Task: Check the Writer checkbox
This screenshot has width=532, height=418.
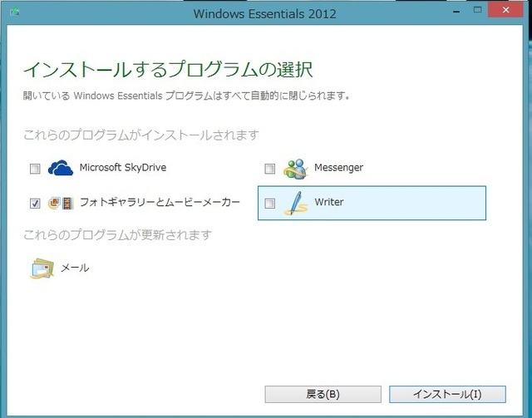Action: 269,204
